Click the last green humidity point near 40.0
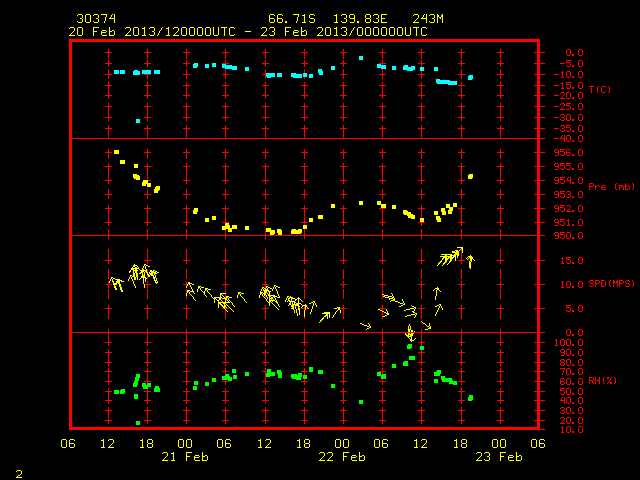This screenshot has width=640, height=480. 470,398
